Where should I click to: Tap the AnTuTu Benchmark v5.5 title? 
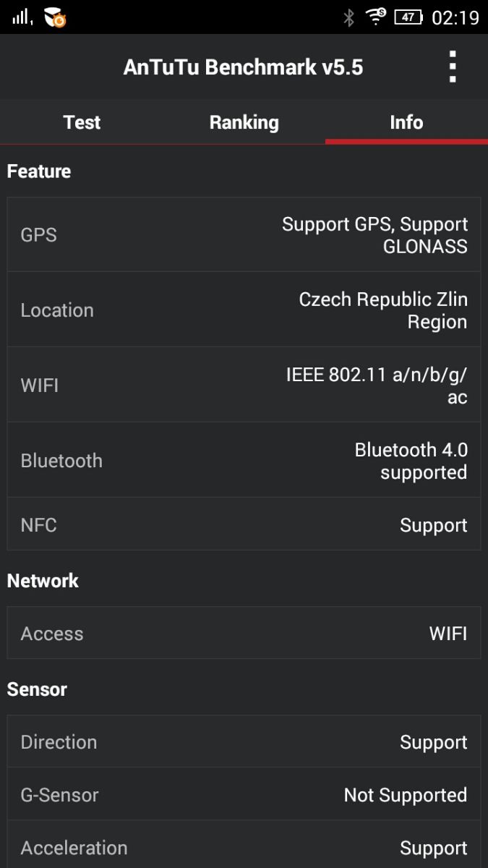click(x=243, y=67)
